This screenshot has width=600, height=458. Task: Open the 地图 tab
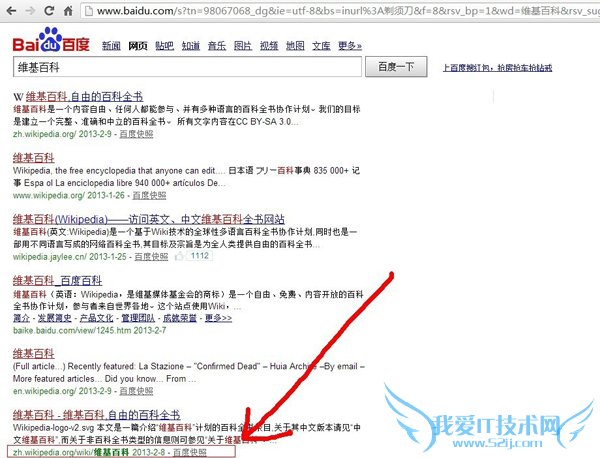[x=295, y=46]
